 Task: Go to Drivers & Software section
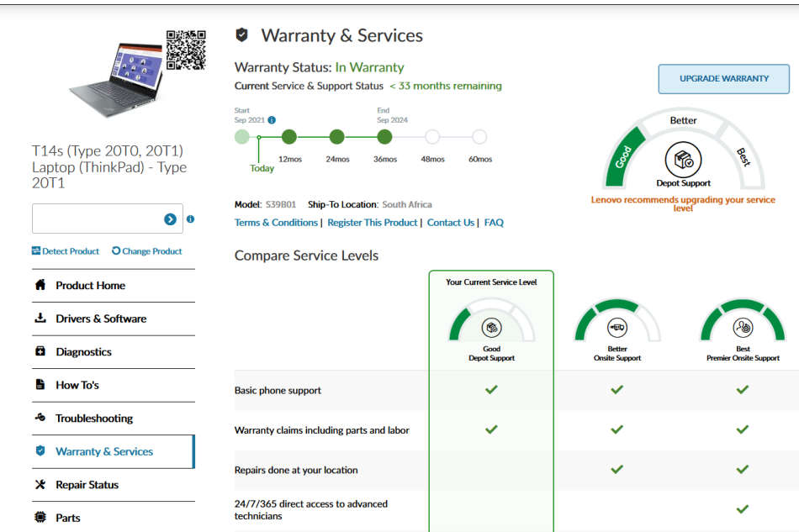tap(100, 319)
